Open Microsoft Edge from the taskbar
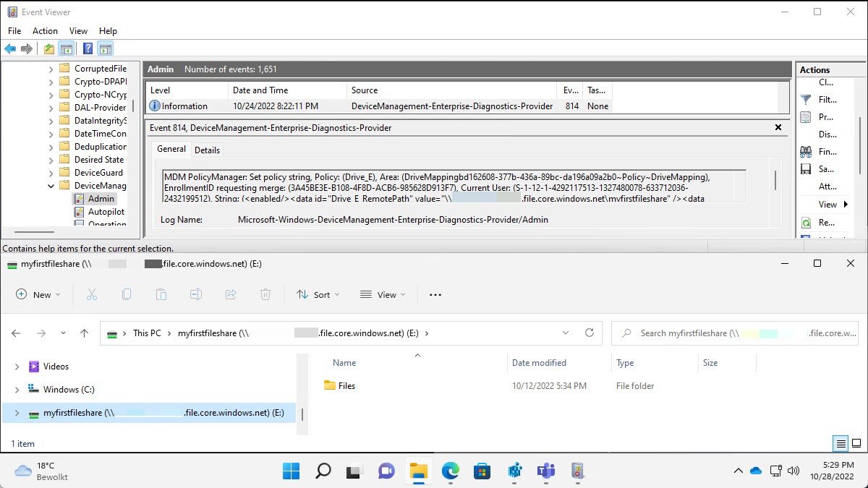Screen dimensions: 868x488 tap(451, 471)
